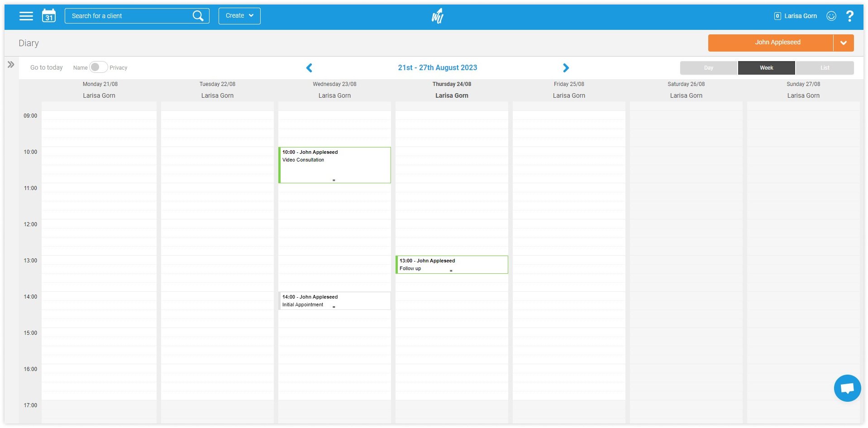Click Go to today

47,67
